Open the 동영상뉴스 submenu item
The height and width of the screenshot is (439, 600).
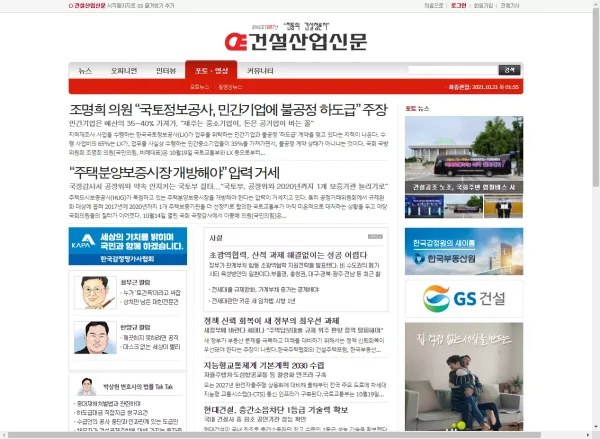[x=230, y=87]
